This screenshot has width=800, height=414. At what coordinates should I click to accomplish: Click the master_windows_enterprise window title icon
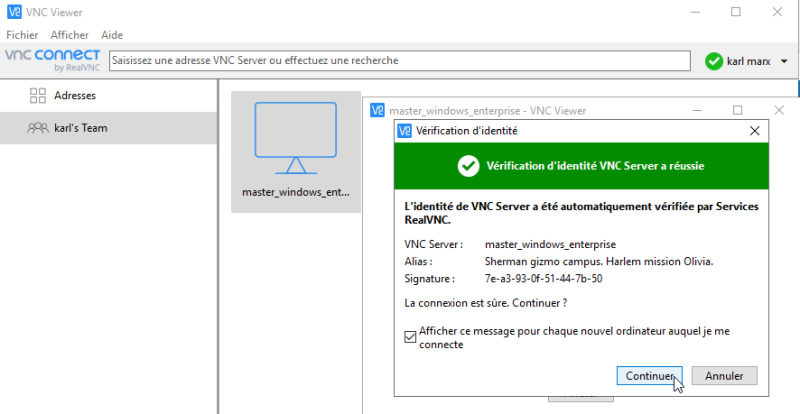point(378,110)
